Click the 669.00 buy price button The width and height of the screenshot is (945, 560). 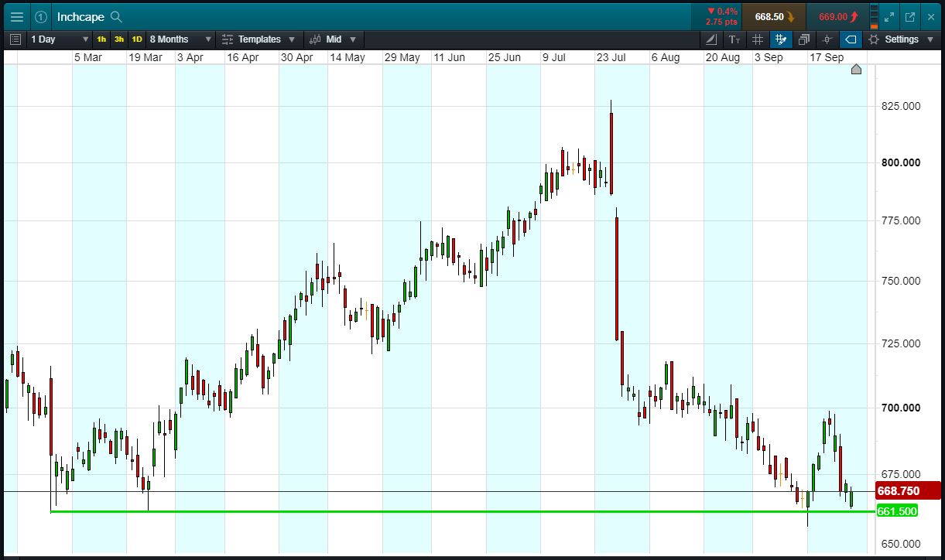tap(837, 17)
